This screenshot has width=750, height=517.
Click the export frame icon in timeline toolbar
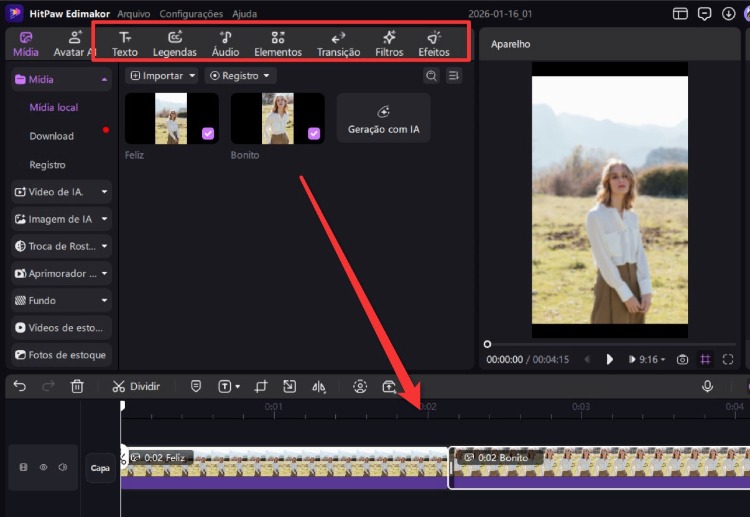point(389,386)
